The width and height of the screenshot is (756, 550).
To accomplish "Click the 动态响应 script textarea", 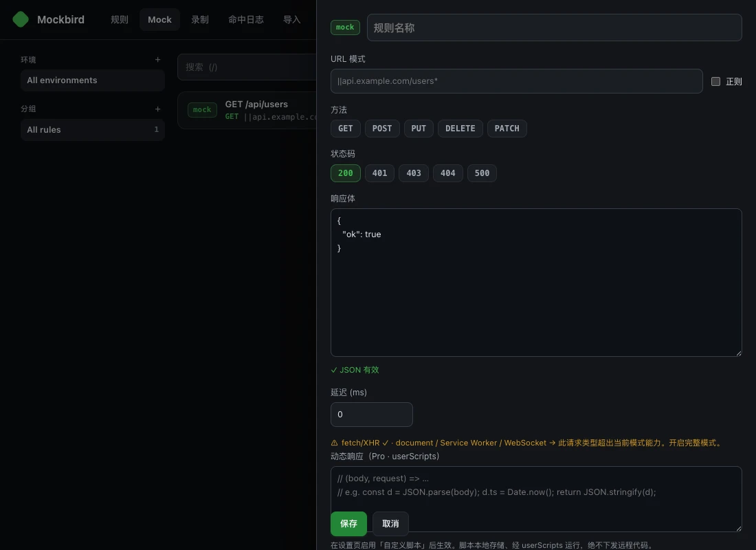I will [x=536, y=499].
